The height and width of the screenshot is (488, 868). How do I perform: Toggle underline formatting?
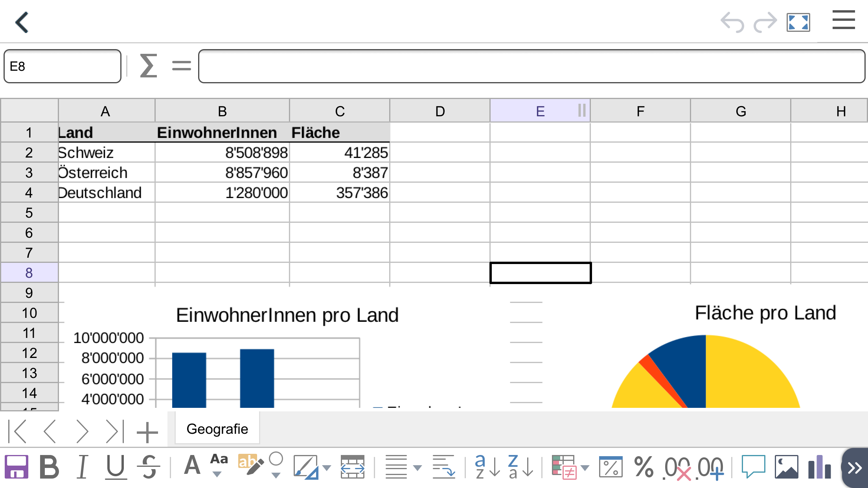tap(116, 467)
